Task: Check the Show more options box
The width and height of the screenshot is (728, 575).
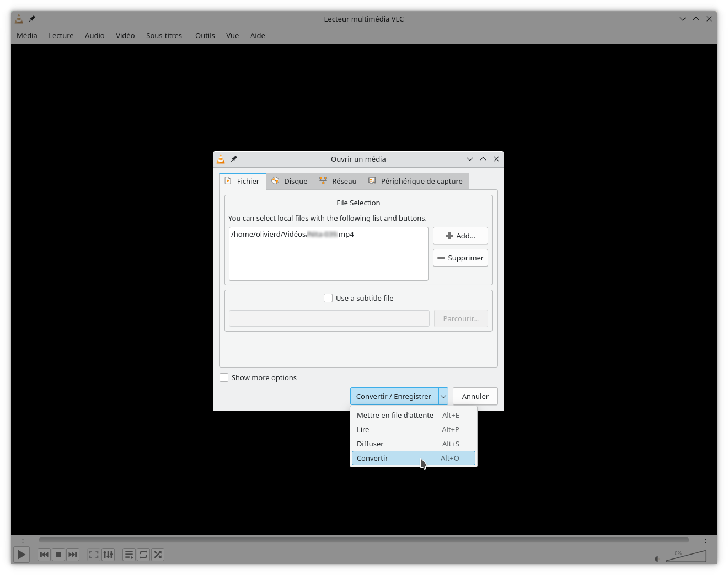Action: pos(224,377)
